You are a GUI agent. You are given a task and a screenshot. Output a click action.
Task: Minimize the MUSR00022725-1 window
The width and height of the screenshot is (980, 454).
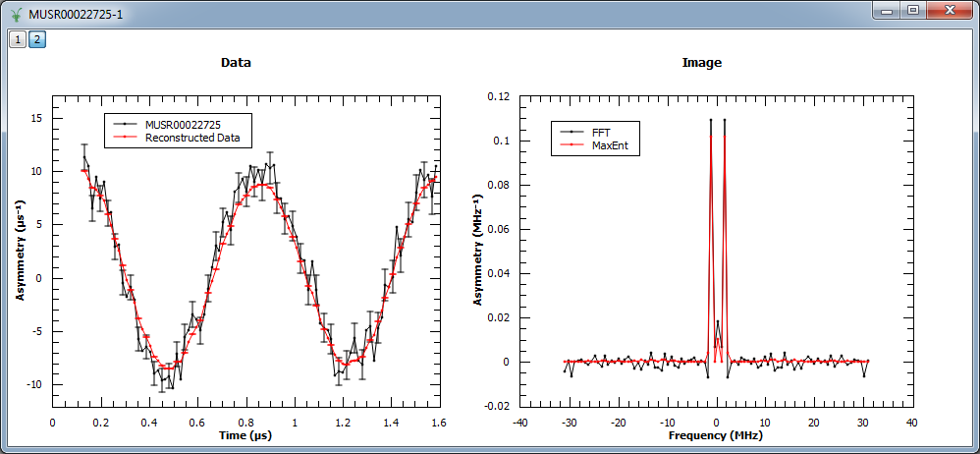pyautogui.click(x=888, y=10)
